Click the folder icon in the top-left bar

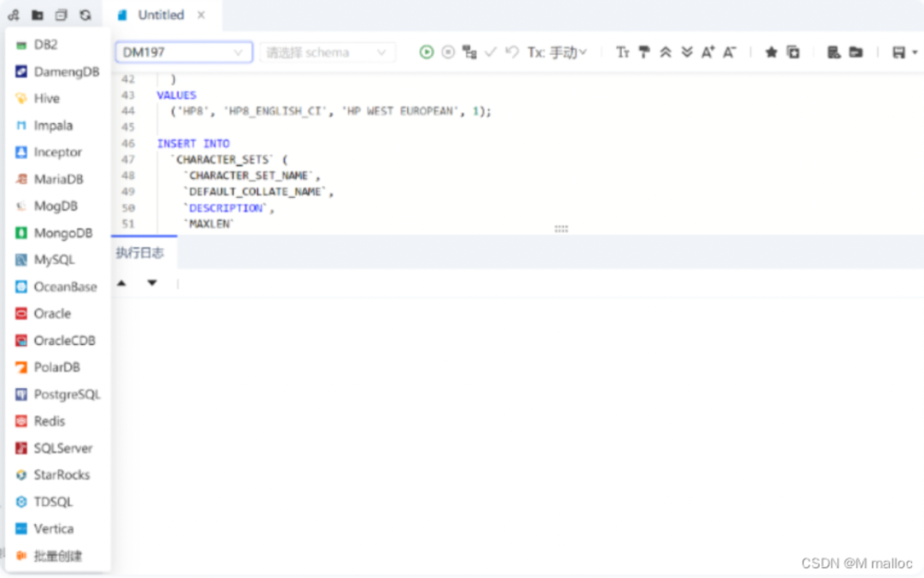coord(37,15)
